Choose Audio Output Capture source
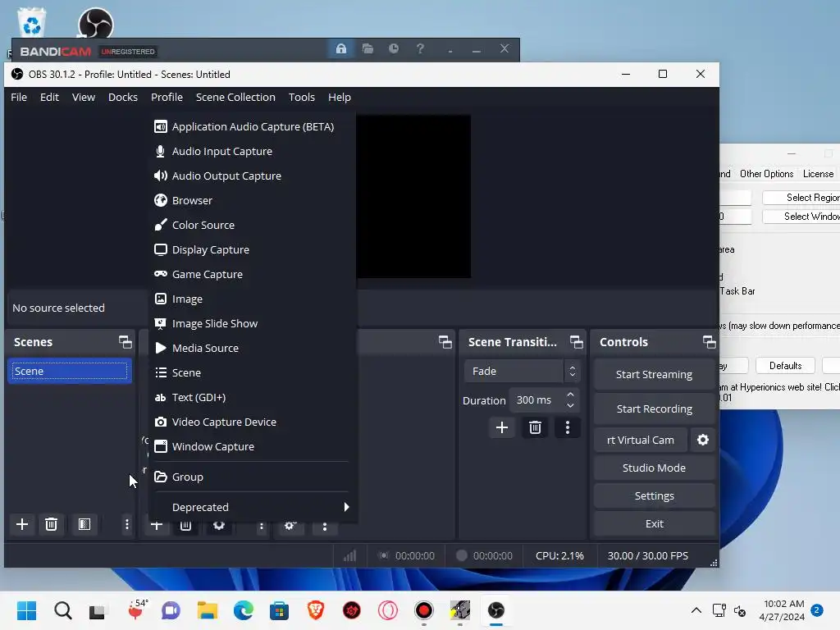Image resolution: width=840 pixels, height=630 pixels. (x=252, y=176)
